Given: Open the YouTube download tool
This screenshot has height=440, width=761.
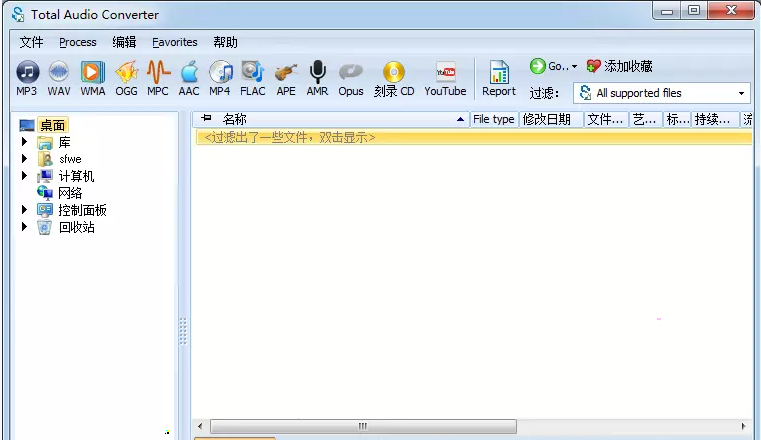Looking at the screenshot, I should point(445,78).
